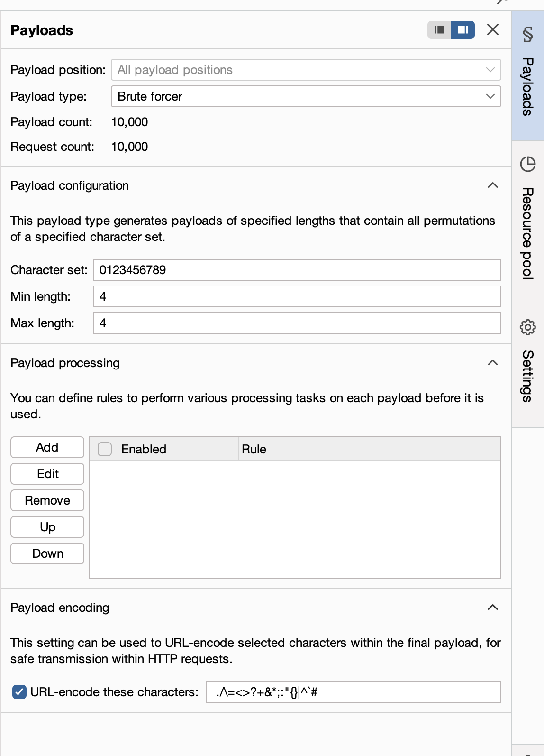
Task: Close the Payloads panel
Action: pyautogui.click(x=493, y=29)
